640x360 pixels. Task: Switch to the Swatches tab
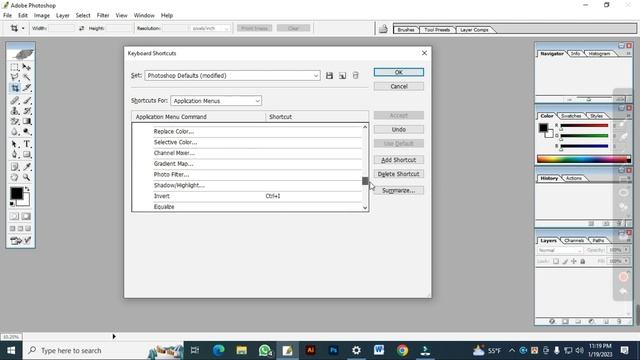point(571,116)
